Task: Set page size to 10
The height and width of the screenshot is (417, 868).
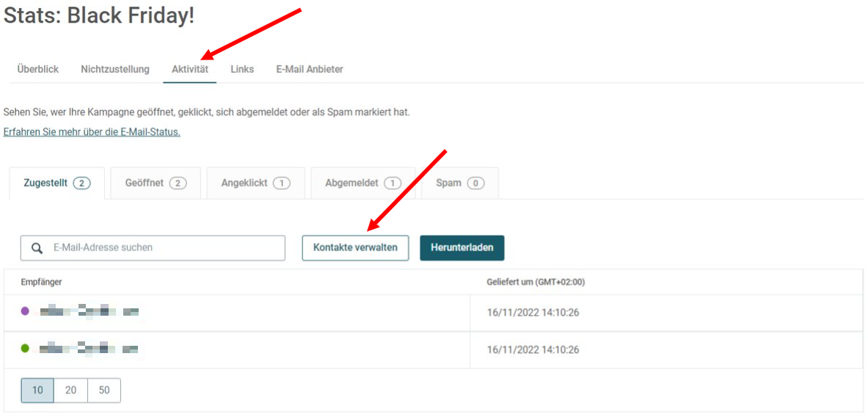Action: 37,391
